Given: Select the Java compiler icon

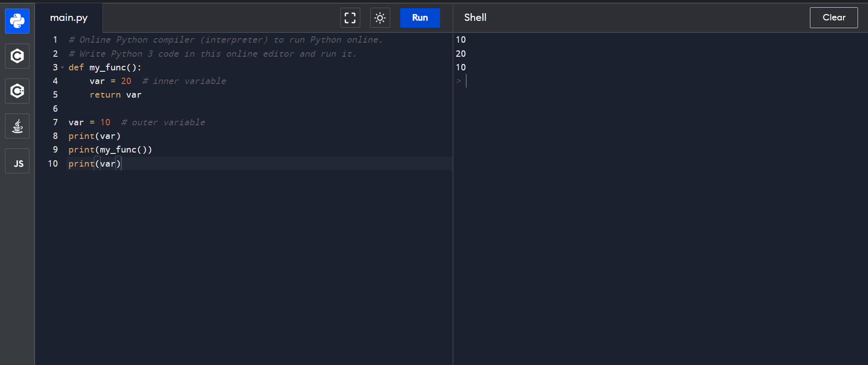Looking at the screenshot, I should point(17,126).
